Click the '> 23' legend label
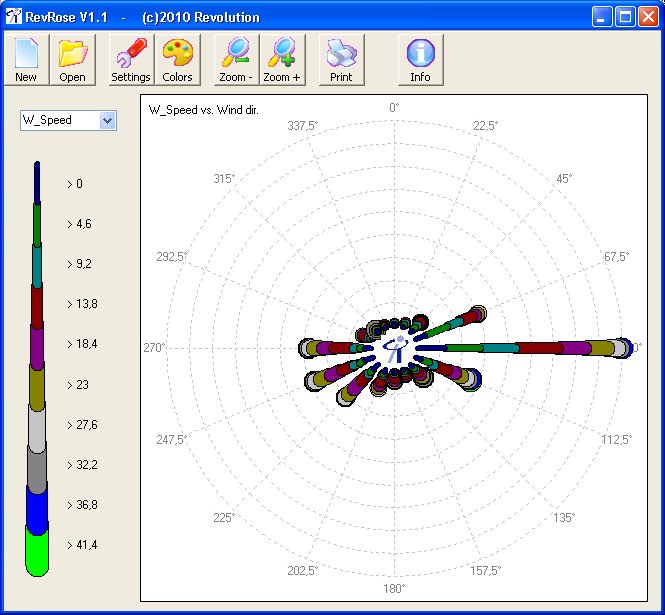This screenshot has height=615, width=665. point(78,385)
